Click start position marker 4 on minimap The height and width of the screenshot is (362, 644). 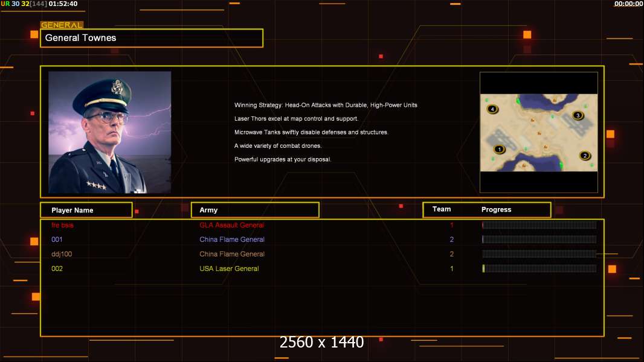[x=492, y=109]
